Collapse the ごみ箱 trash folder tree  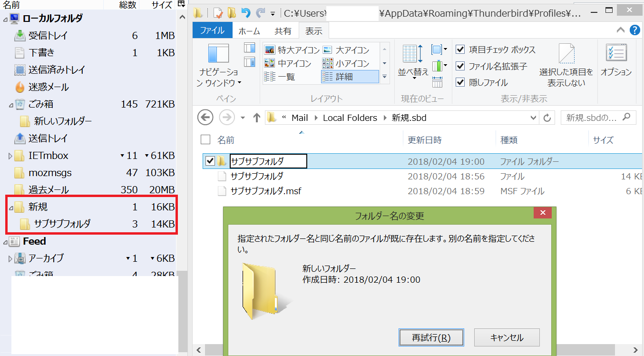click(10, 104)
